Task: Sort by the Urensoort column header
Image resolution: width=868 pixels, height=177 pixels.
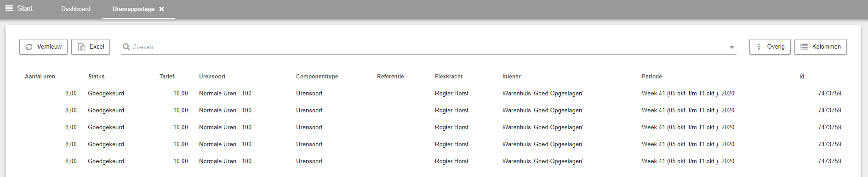Action: pyautogui.click(x=212, y=77)
